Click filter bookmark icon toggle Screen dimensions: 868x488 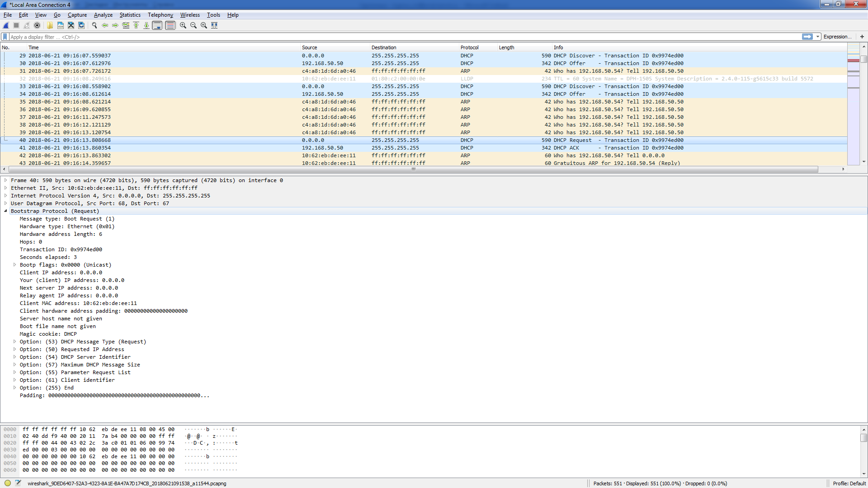[5, 37]
